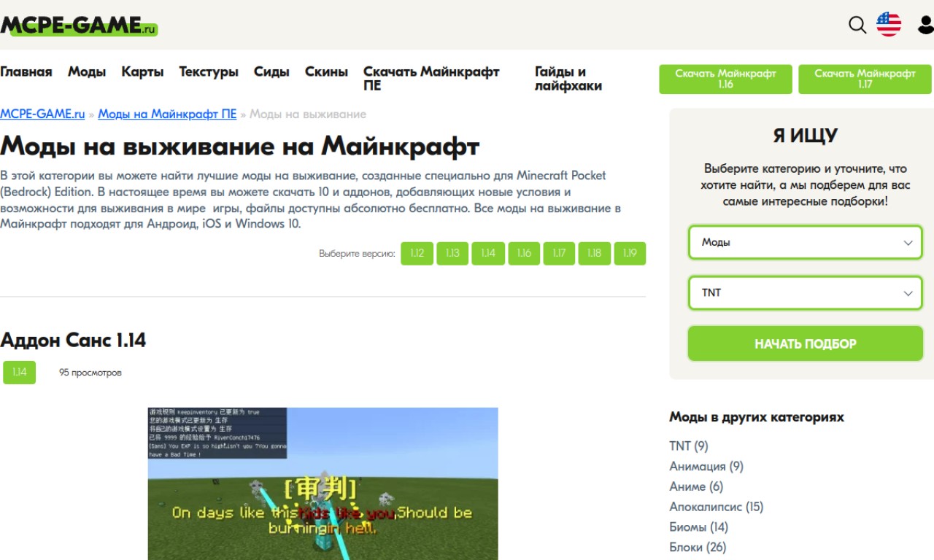The image size is (934, 560).
Task: Follow the MCPE-GAME.ru breadcrumb link
Action: (x=42, y=114)
